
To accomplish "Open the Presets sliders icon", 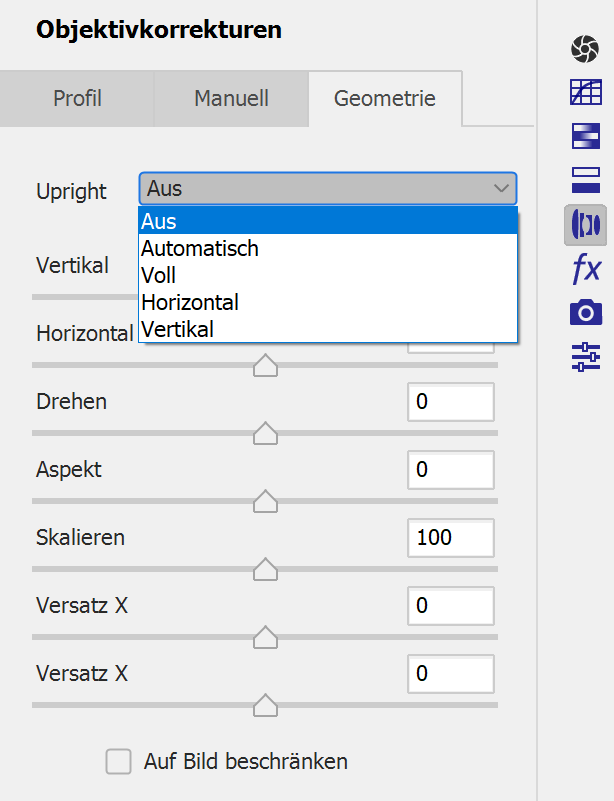I will (x=584, y=357).
